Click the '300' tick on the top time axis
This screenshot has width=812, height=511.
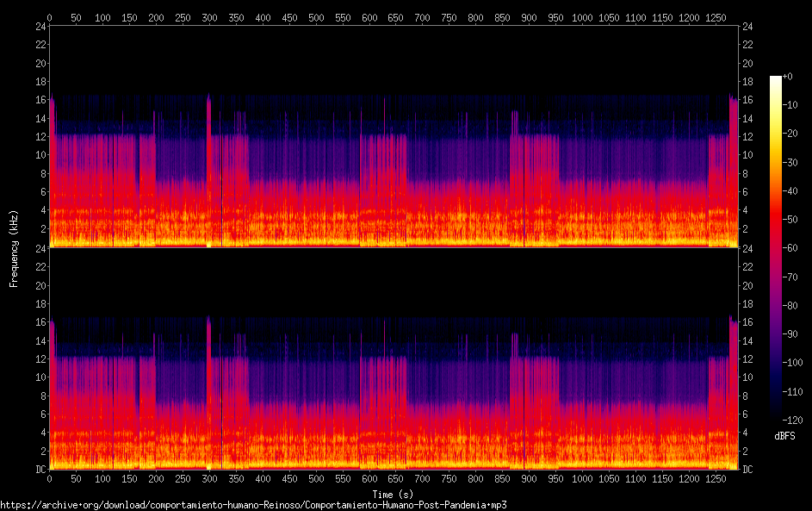point(209,17)
